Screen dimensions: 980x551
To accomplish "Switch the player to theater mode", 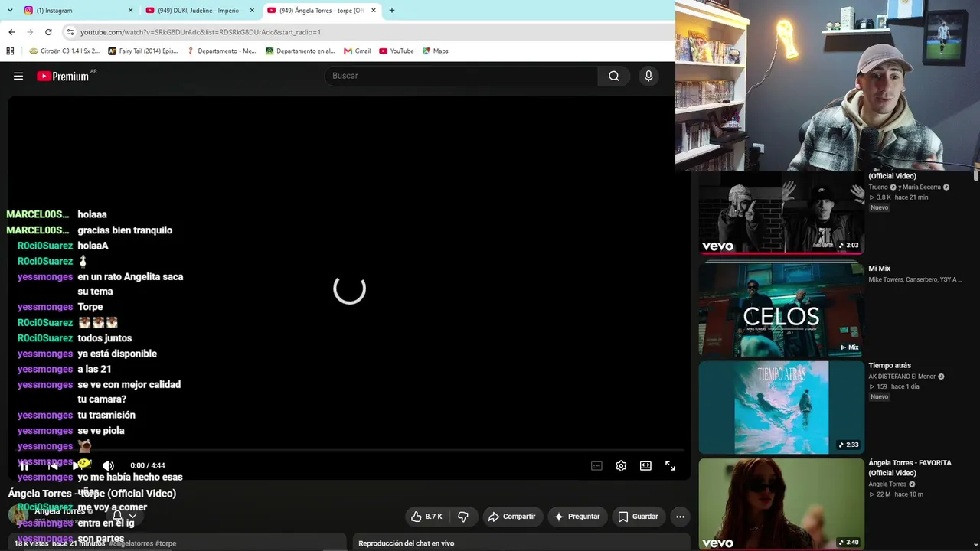I will [645, 465].
